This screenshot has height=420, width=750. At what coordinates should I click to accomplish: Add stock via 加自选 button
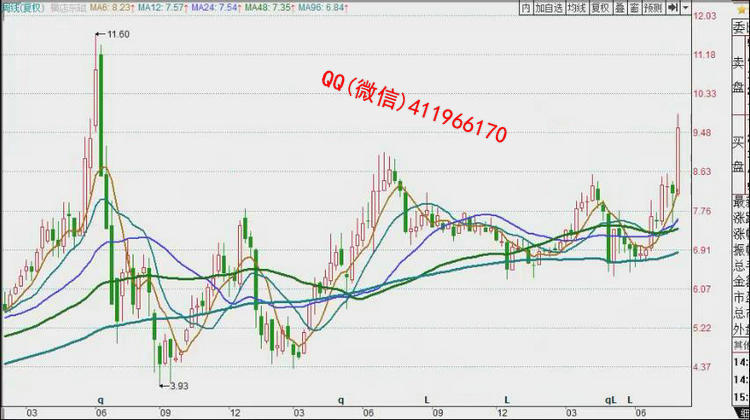549,8
